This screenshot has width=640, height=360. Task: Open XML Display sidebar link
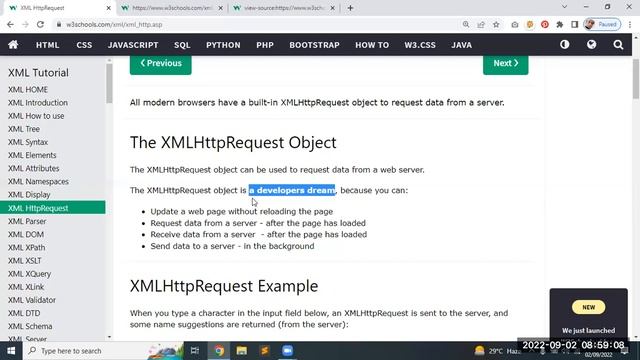click(x=29, y=195)
